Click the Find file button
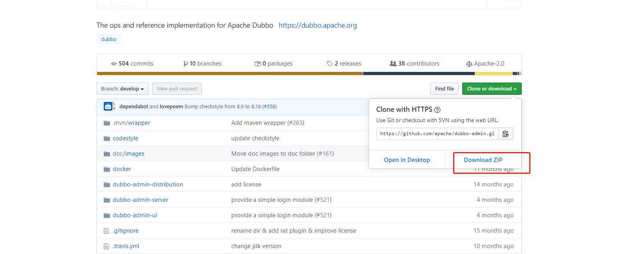The height and width of the screenshot is (254, 644). click(x=444, y=89)
